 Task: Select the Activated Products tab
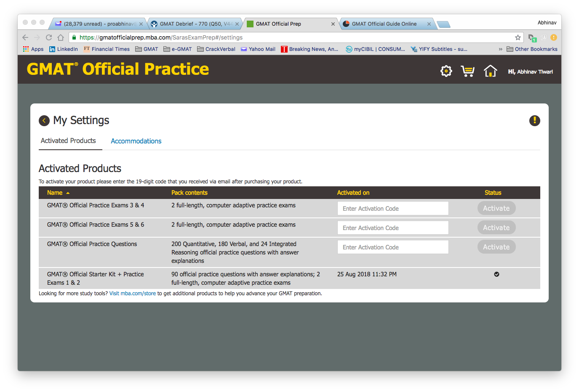tap(68, 141)
